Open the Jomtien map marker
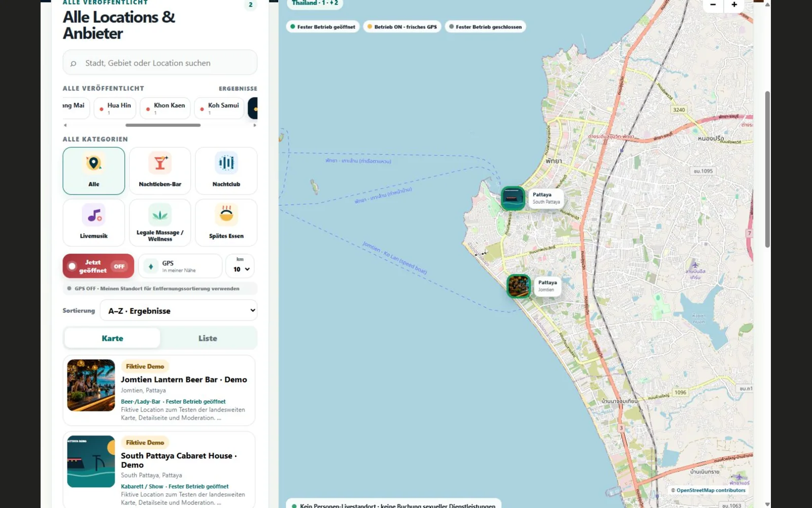The width and height of the screenshot is (812, 508). [518, 286]
